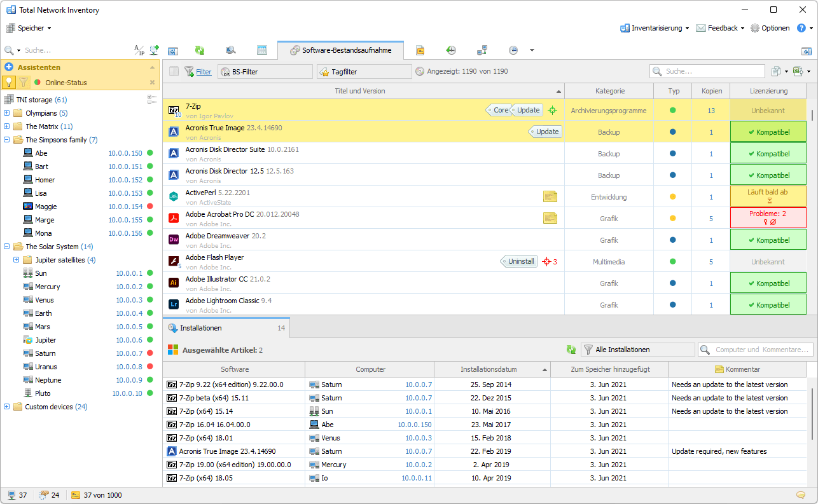Click the red crosshair on Adobe Flash Player

[x=546, y=262]
